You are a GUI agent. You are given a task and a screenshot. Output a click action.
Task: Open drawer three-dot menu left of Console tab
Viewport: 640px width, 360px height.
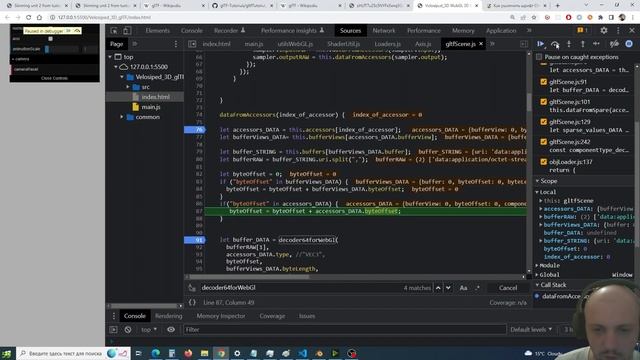(114, 316)
